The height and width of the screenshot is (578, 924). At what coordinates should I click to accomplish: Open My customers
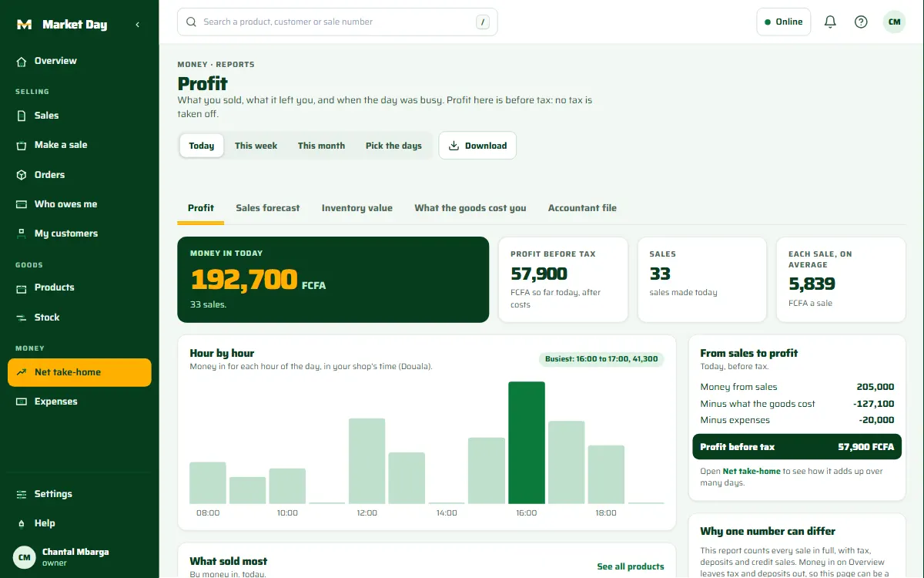pos(79,234)
